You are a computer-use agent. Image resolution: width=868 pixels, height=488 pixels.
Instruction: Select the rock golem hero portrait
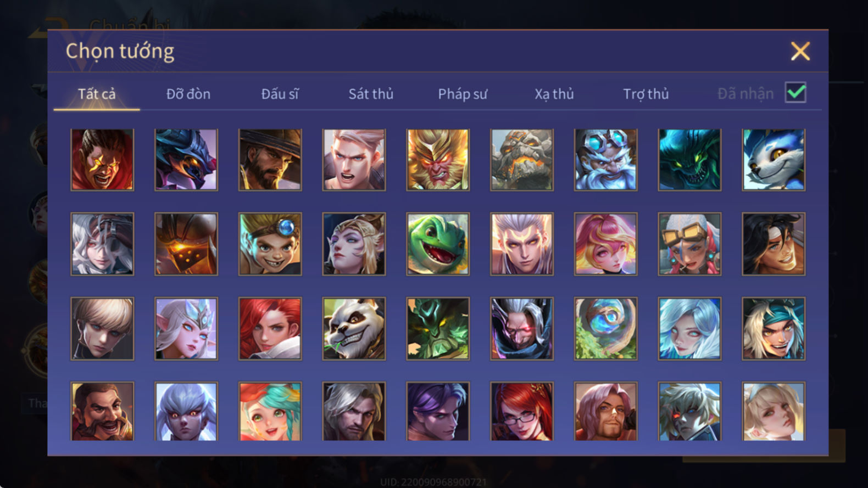click(x=522, y=160)
